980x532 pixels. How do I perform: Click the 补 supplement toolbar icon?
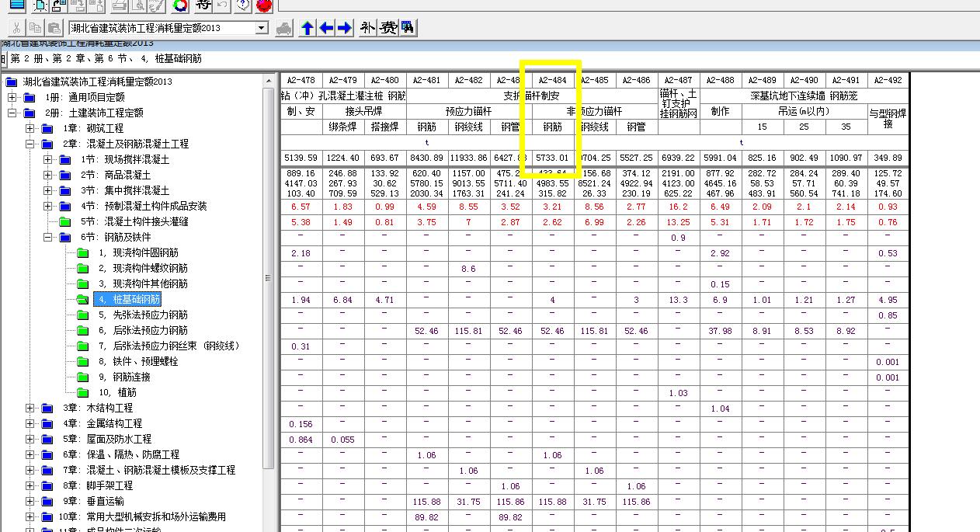click(367, 28)
